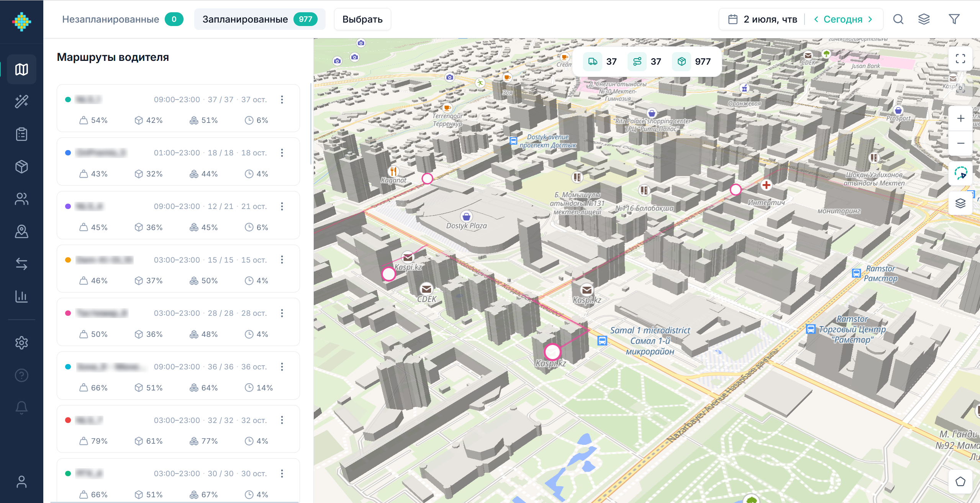Screen dimensions: 980x503
Task: Switch to Запланированные tab
Action: (260, 19)
